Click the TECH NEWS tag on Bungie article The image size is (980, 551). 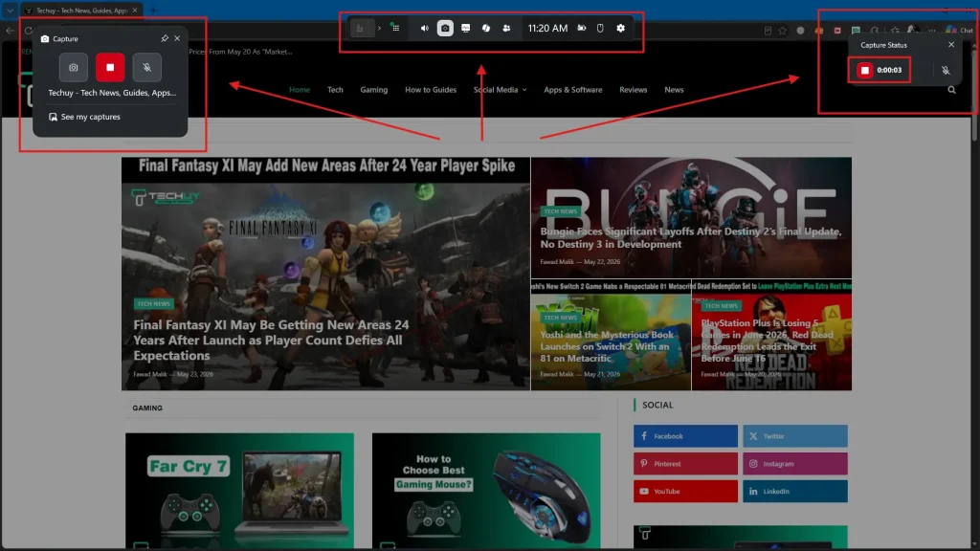point(560,211)
